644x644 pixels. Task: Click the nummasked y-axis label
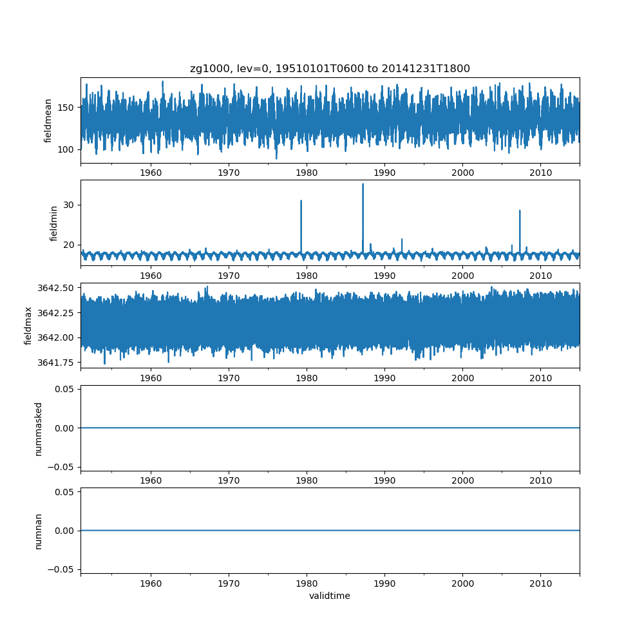[x=39, y=428]
